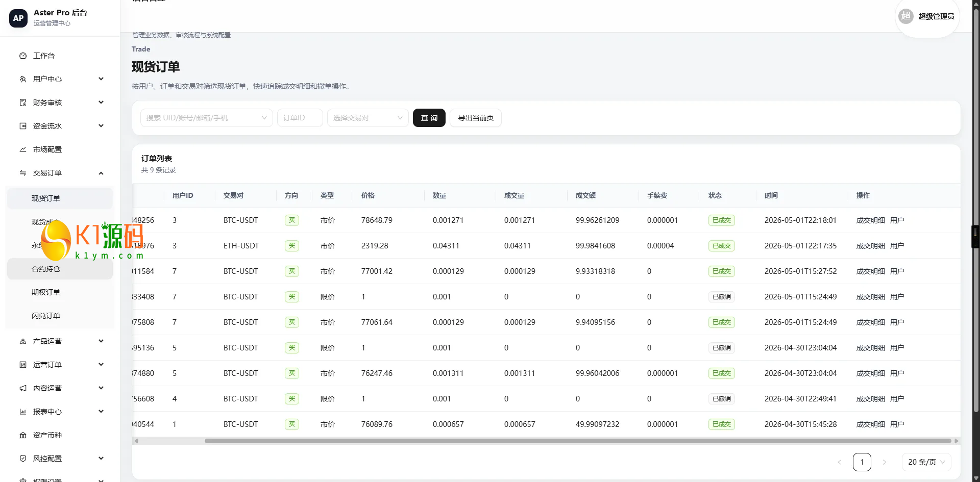Click price value 77061.64
The height and width of the screenshot is (482, 980).
click(377, 322)
